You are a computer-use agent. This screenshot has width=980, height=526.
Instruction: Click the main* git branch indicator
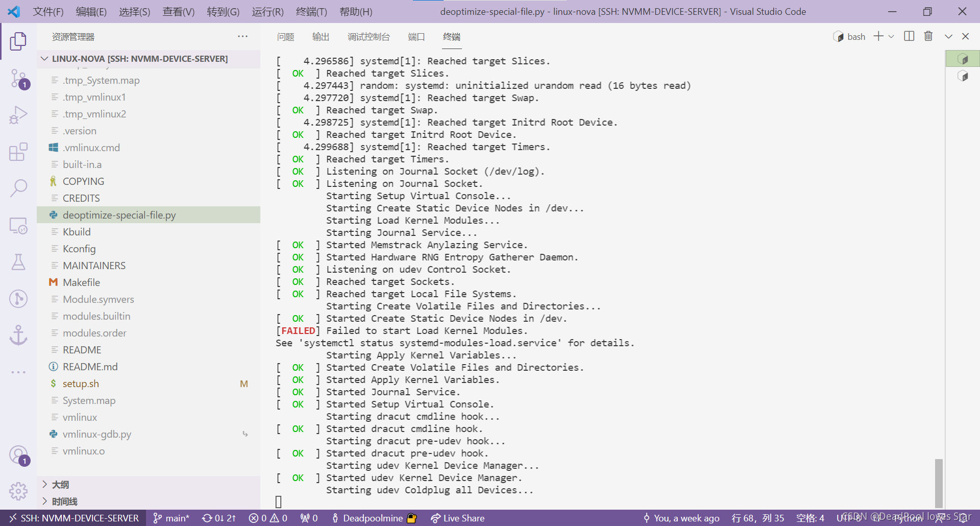[171, 518]
